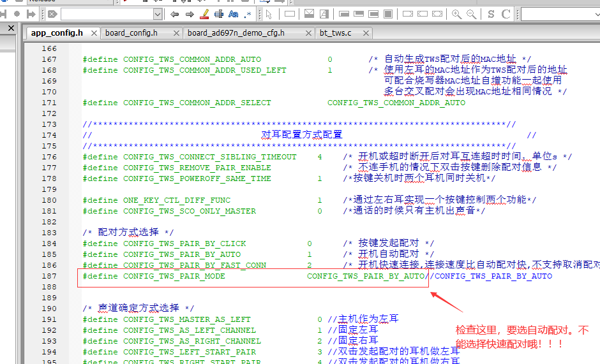This screenshot has height=364, width=600.
Task: Toggle the selected-text-only search icon
Action: tap(219, 15)
